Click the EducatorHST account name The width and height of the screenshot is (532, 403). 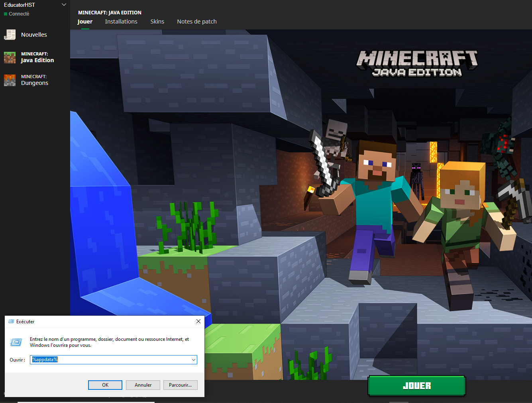pyautogui.click(x=20, y=5)
